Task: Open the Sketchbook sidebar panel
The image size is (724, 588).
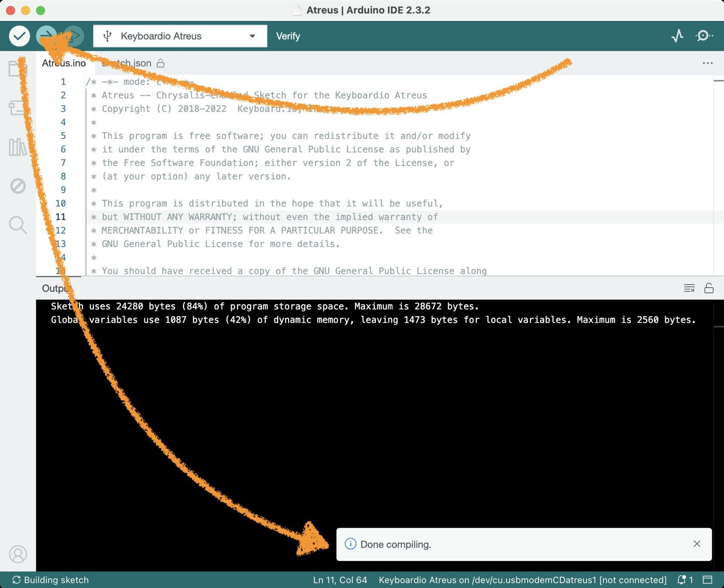Action: 18,69
